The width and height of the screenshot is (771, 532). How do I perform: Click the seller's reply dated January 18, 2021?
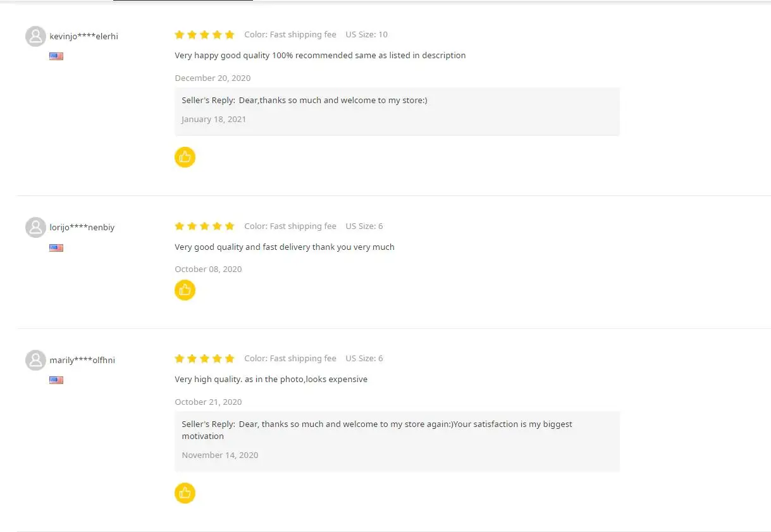tap(333, 101)
